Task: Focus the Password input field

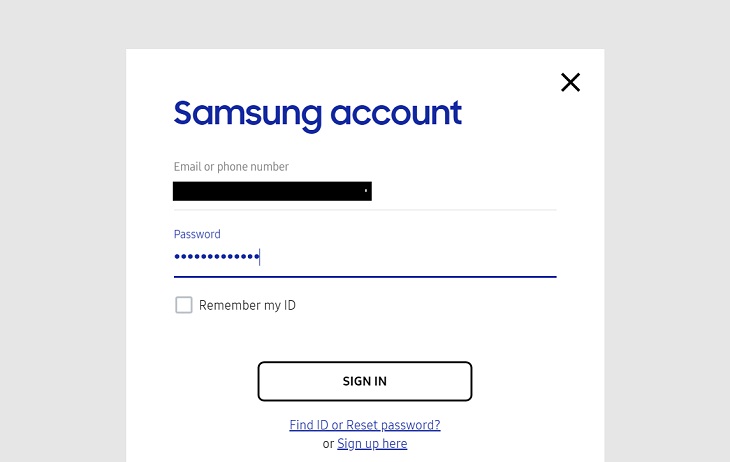Action: [365, 257]
